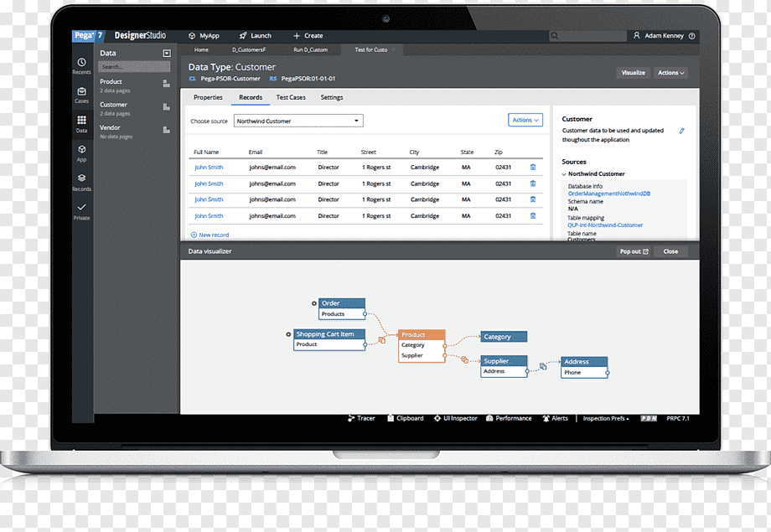The image size is (771, 532).
Task: Click the edit pencil beside Customer description
Action: pos(681,131)
